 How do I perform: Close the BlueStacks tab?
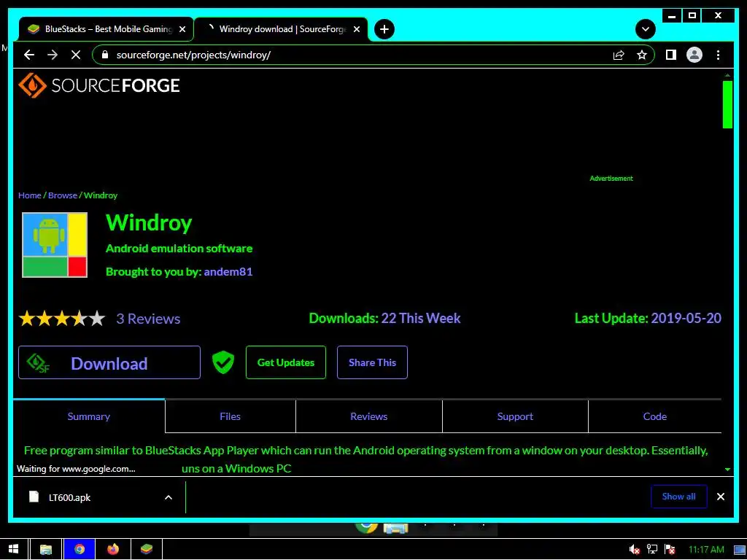pos(182,29)
